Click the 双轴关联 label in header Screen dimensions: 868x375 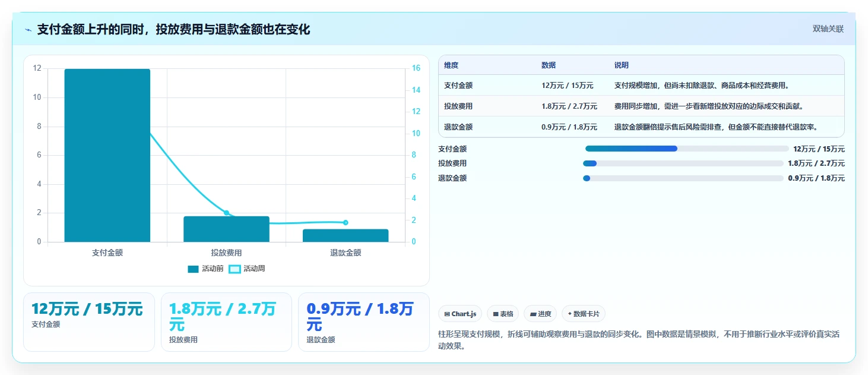tap(828, 29)
